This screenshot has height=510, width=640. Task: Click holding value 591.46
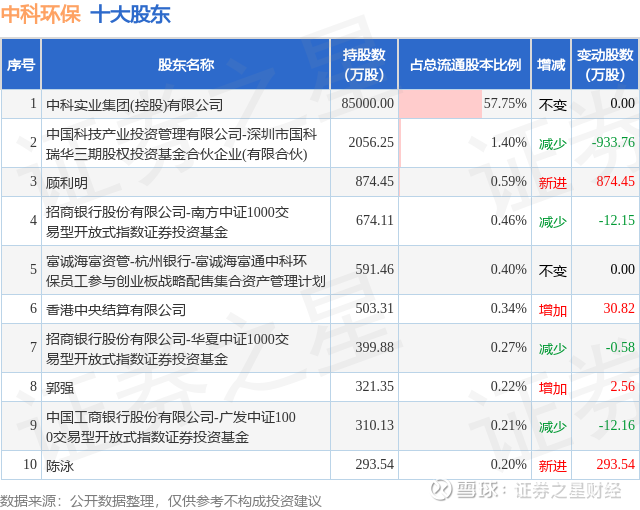coord(374,269)
